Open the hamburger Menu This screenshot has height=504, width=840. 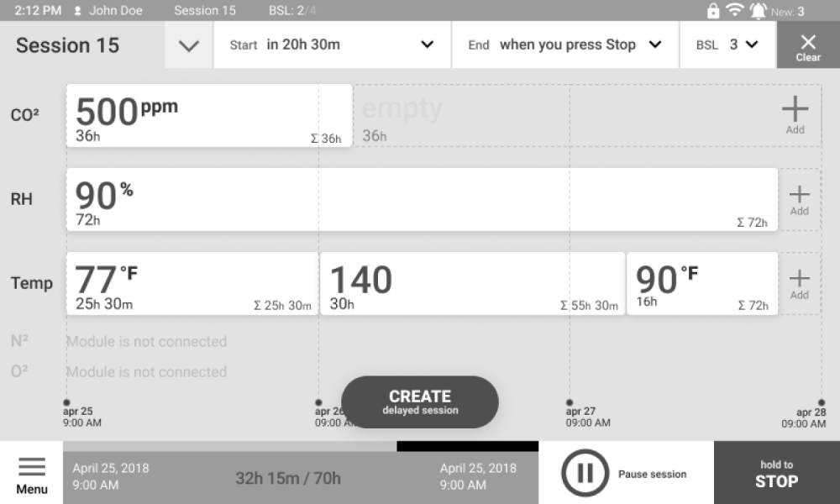tap(32, 473)
